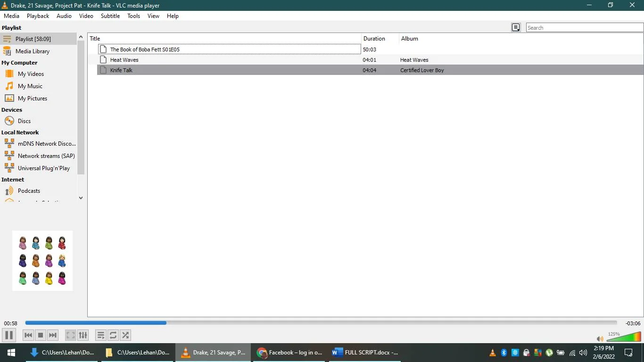This screenshot has width=644, height=362.
Task: Sort playlist by the Album column
Action: coord(521,39)
